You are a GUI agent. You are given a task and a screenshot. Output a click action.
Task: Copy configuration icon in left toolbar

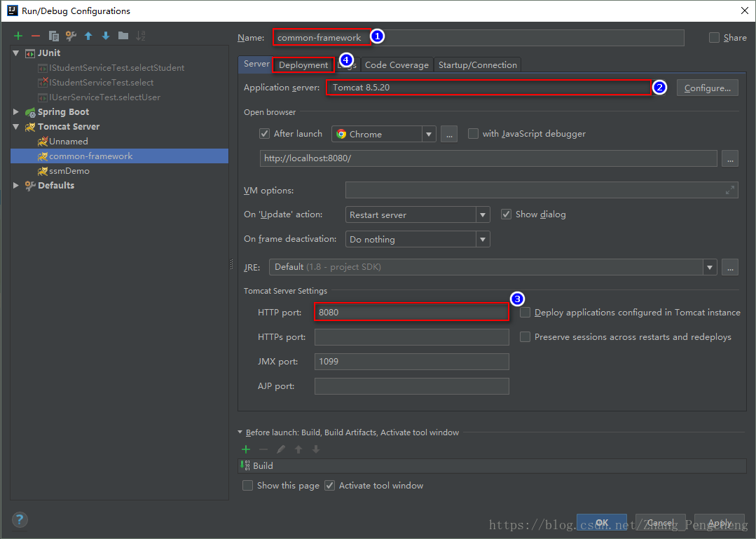(x=53, y=36)
